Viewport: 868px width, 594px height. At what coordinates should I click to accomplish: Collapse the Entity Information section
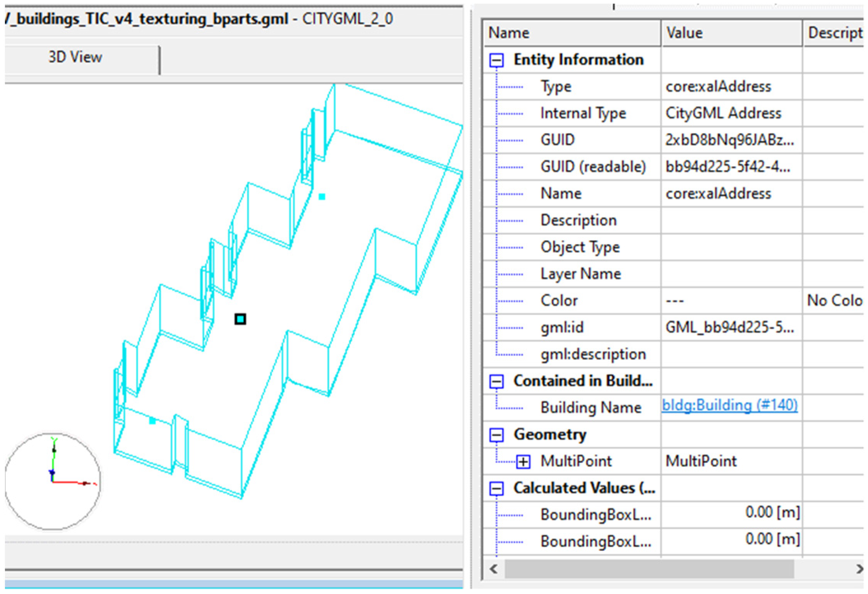tap(496, 60)
